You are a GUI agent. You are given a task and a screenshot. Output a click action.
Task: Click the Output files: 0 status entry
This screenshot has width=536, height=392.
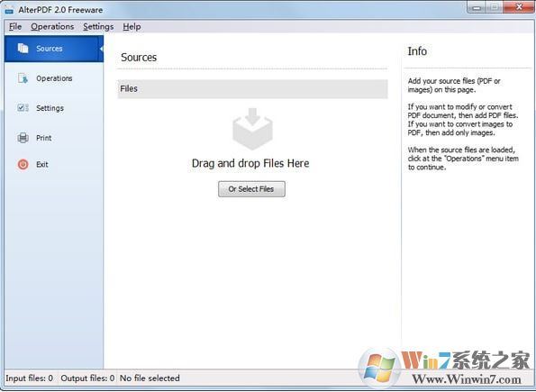(87, 378)
